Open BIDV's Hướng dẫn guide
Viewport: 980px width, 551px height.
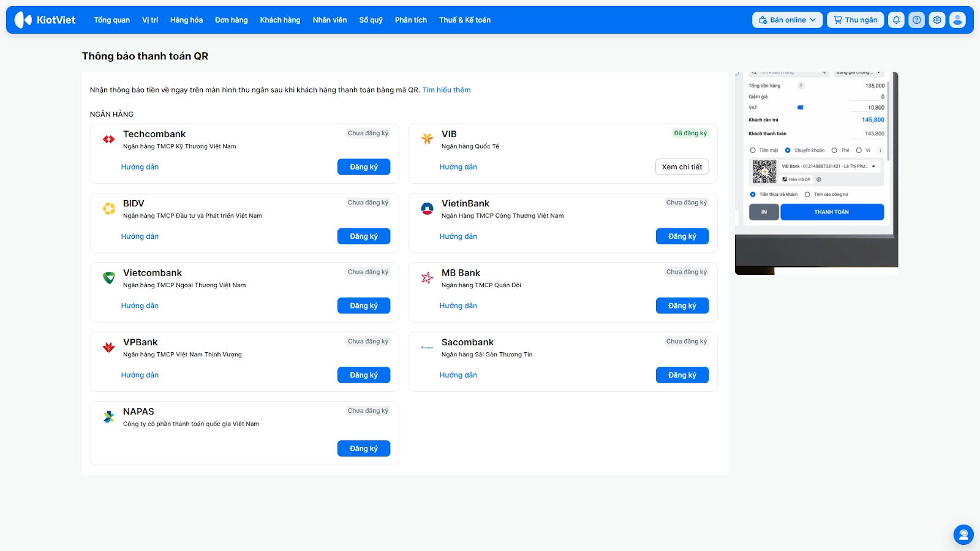click(140, 236)
